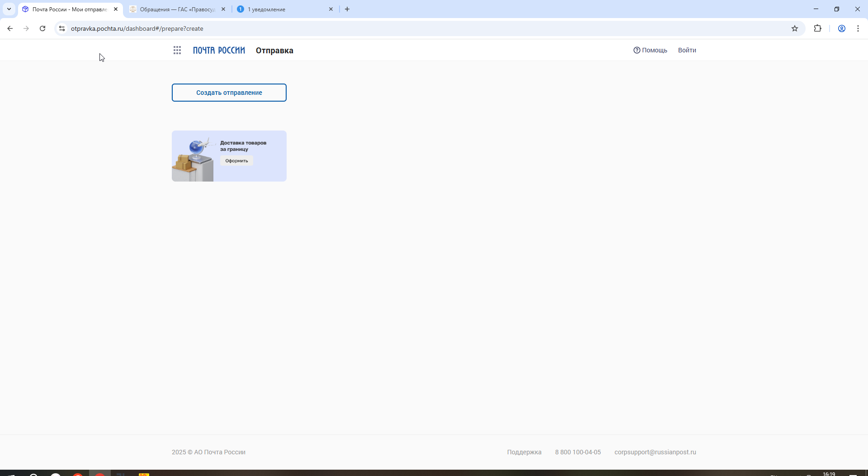This screenshot has width=868, height=476.
Task: Open new tab with plus button
Action: pos(347,9)
